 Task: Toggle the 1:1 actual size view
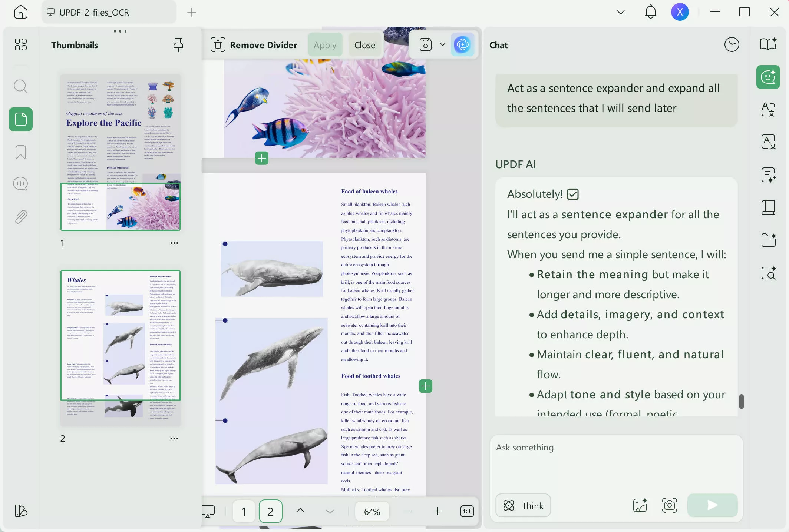[467, 511]
